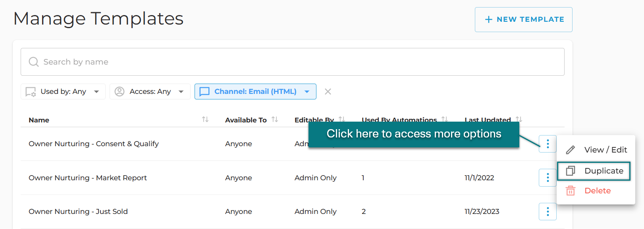Screen dimensions: 644x229
Task: Open three-dot menu for Just Sold row
Action: (548, 212)
